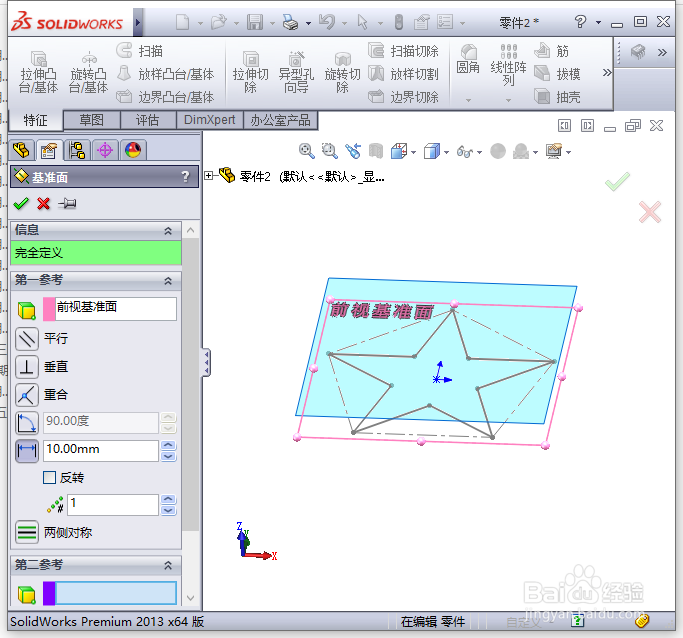The height and width of the screenshot is (638, 683).
Task: Click Previous View icon in view toolbar
Action: pyautogui.click(x=353, y=152)
